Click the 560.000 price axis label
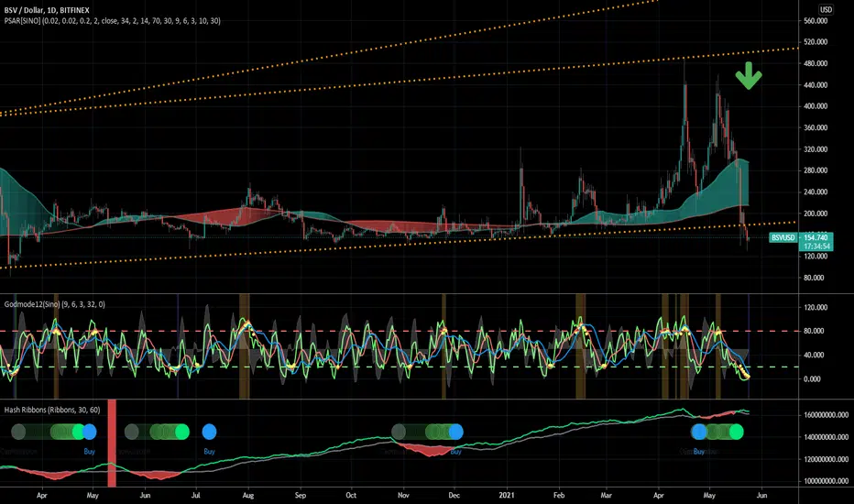 (816, 21)
